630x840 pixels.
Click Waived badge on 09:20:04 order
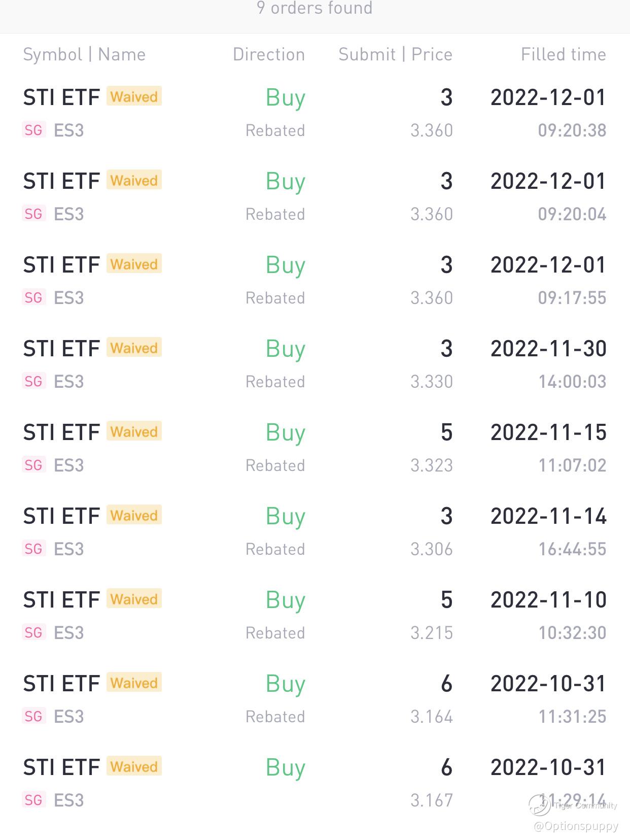tap(134, 180)
